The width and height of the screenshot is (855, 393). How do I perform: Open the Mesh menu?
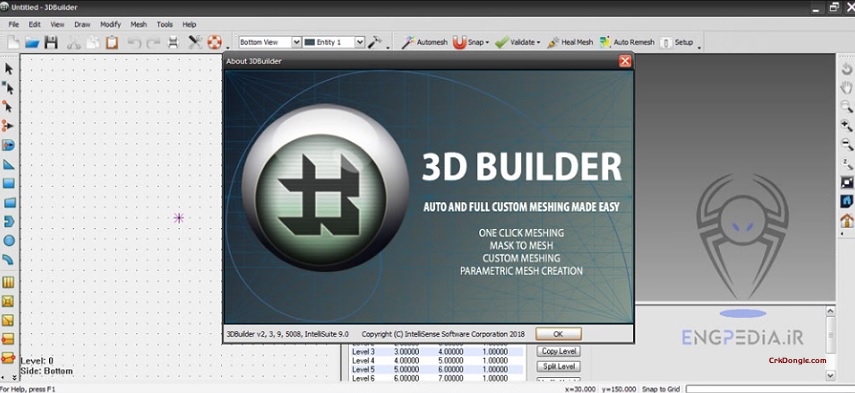coord(139,25)
